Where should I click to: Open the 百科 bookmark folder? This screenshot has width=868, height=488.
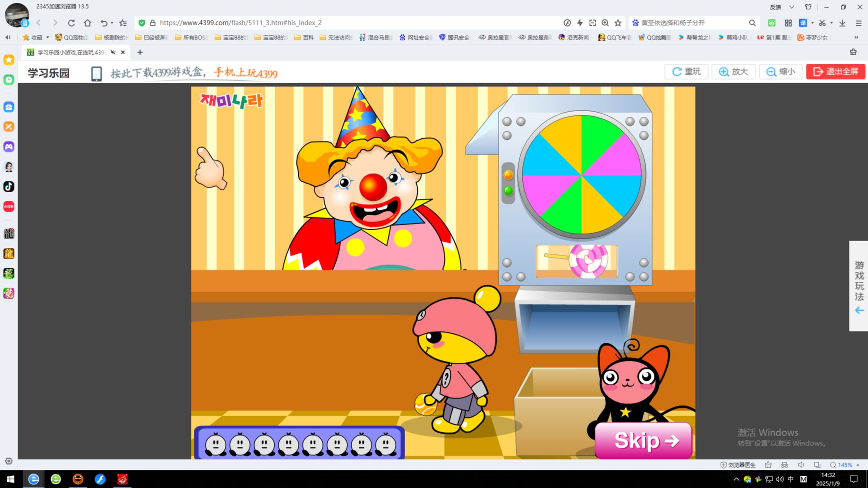[x=304, y=38]
